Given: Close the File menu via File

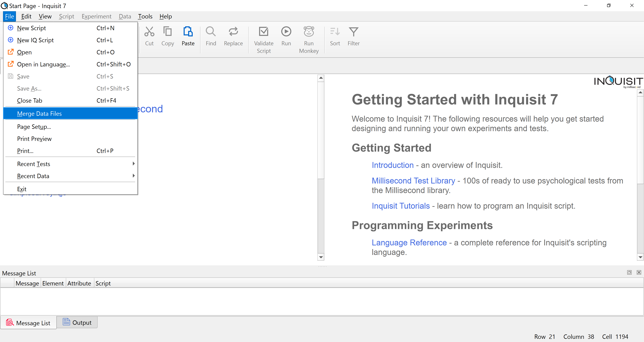Looking at the screenshot, I should click(x=10, y=16).
